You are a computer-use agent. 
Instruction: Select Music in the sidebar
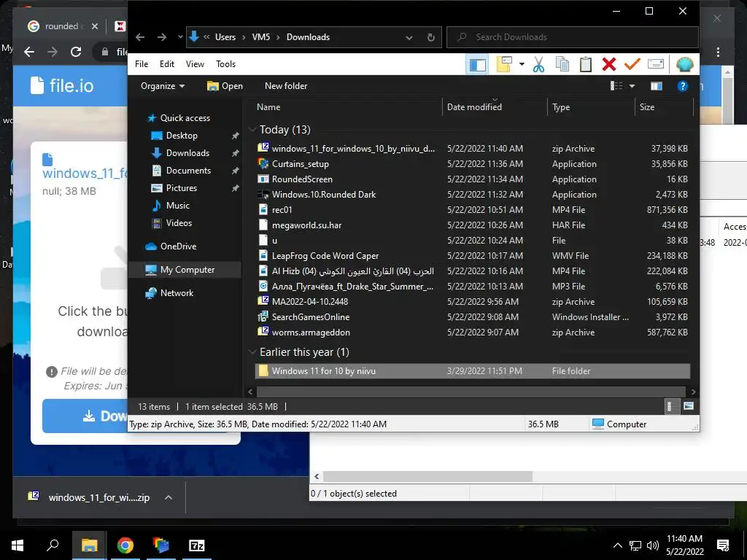coord(178,205)
